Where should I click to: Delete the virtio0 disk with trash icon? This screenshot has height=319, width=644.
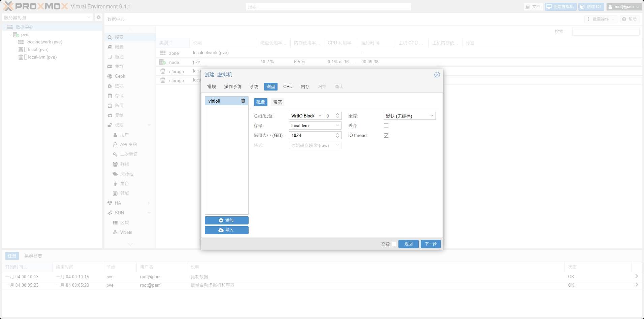pyautogui.click(x=243, y=101)
